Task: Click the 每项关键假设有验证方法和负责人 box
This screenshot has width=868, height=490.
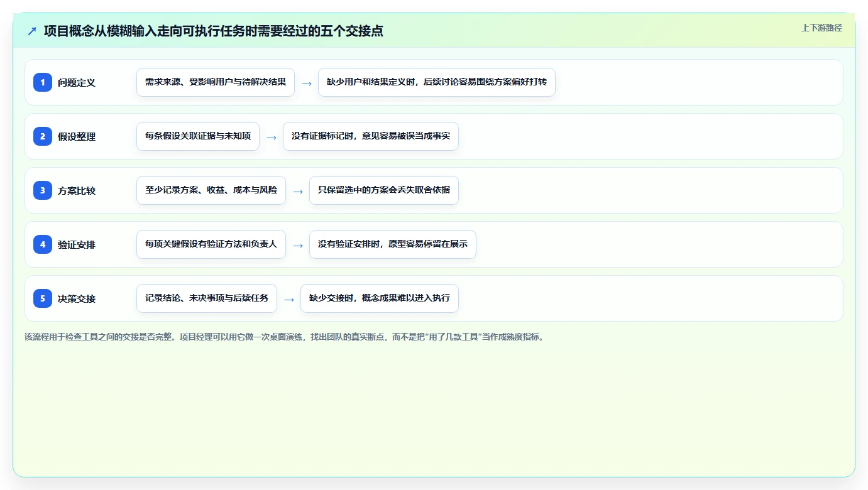Action: tap(211, 244)
